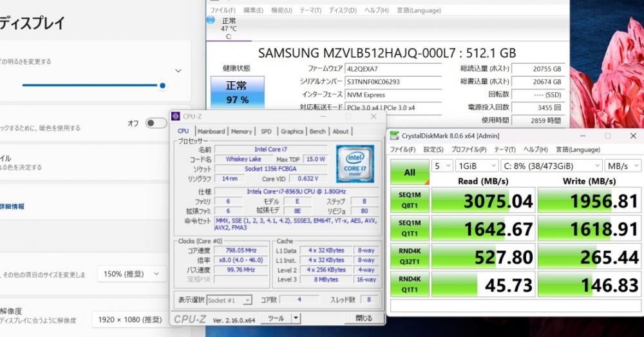Open CrystalDiskInfo ヘルプ(H) menu
Screen dimensions: 644x337
[376, 10]
